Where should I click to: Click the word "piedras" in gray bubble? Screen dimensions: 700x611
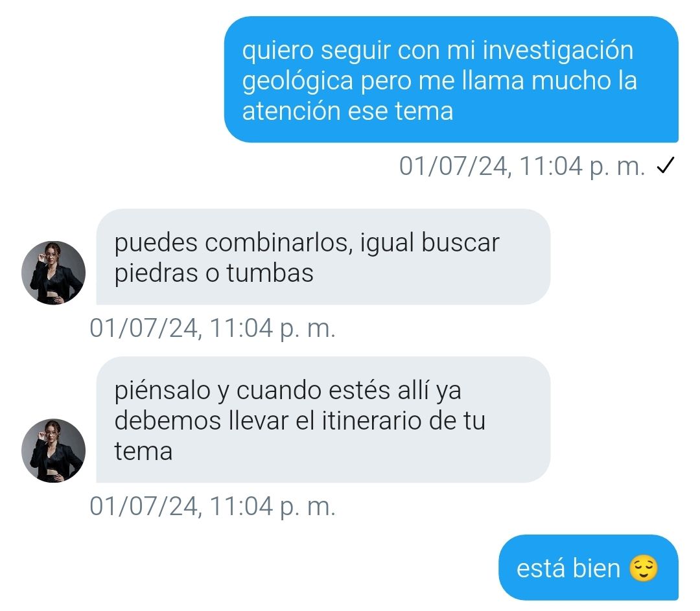click(156, 273)
